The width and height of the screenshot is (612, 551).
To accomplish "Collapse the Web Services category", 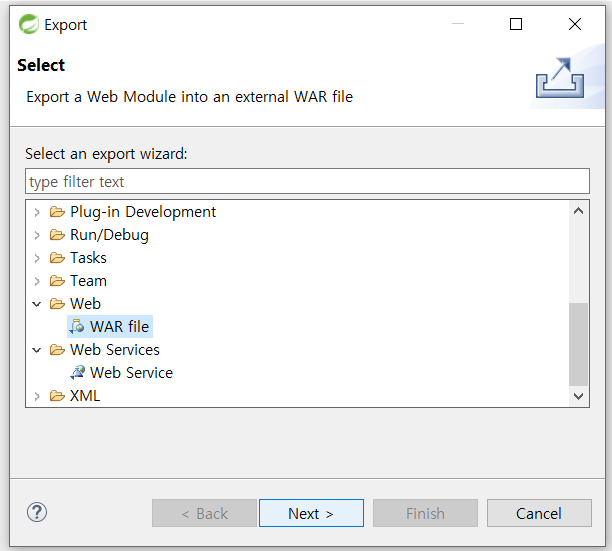I will [x=37, y=350].
